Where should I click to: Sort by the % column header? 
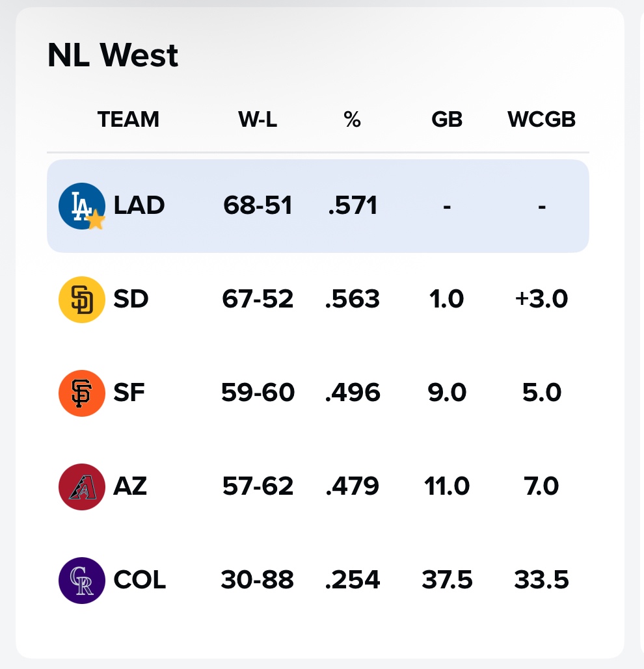pos(352,120)
